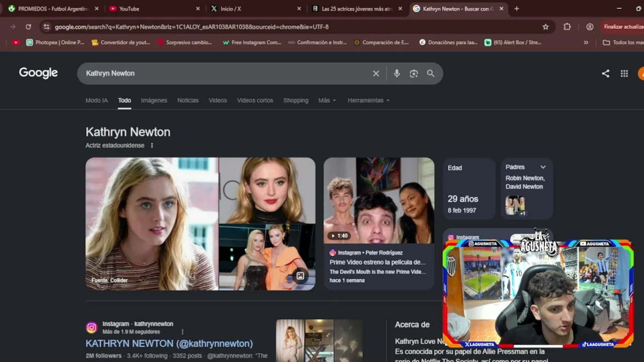Bookmark this page with the star icon
Image resolution: width=644 pixels, height=362 pixels.
point(545,27)
